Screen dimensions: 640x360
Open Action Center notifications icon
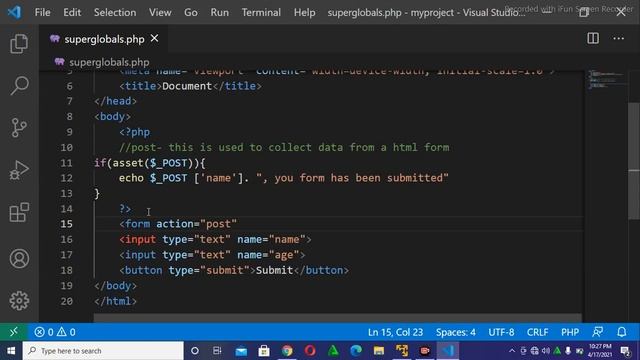625,351
